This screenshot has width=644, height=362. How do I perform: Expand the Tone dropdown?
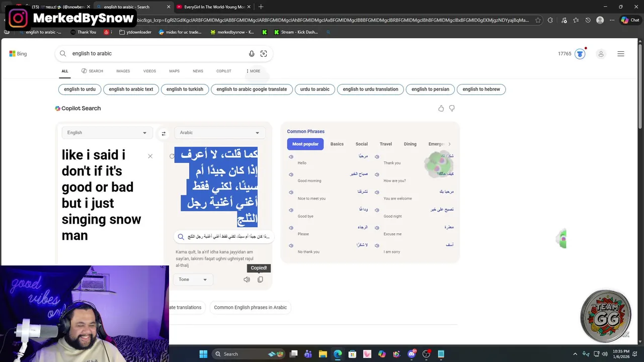(193, 280)
